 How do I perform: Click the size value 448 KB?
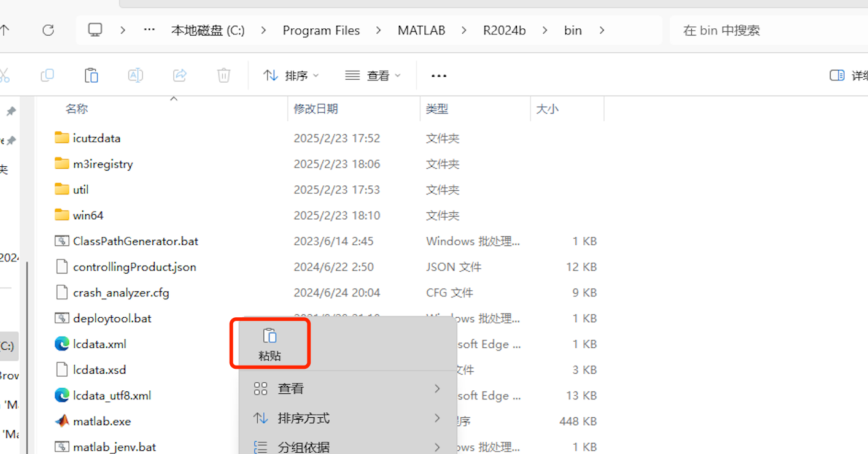click(x=578, y=421)
